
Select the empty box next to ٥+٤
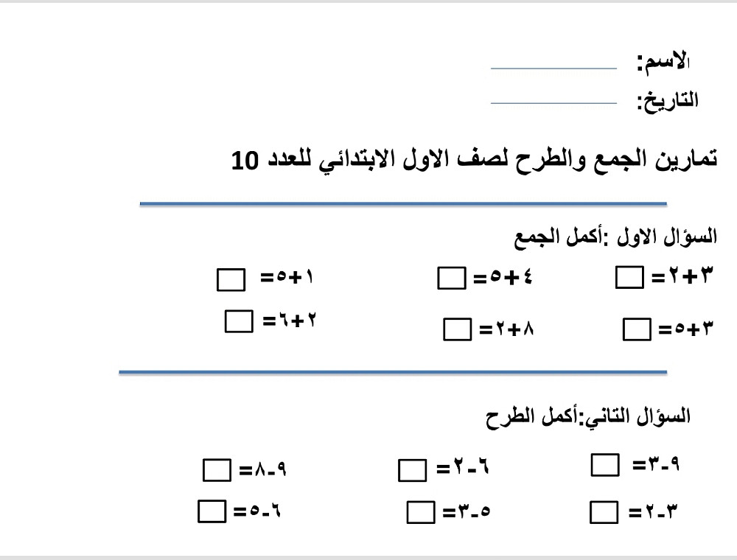coord(451,279)
